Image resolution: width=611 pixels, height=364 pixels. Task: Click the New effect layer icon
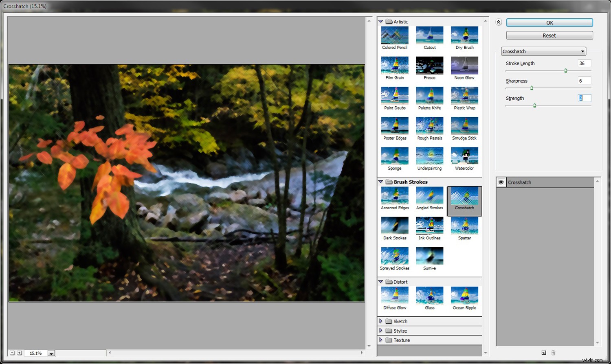click(x=544, y=353)
